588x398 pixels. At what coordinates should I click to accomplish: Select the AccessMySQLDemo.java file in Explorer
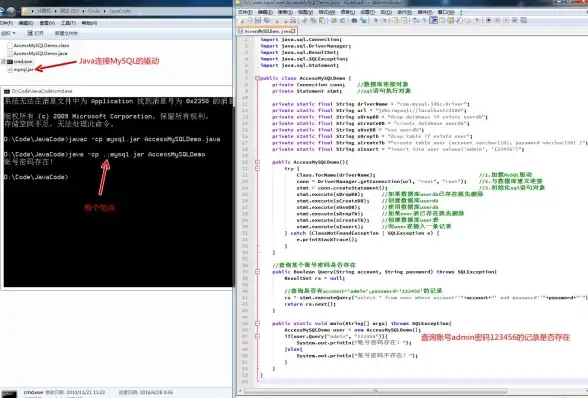tap(37, 54)
